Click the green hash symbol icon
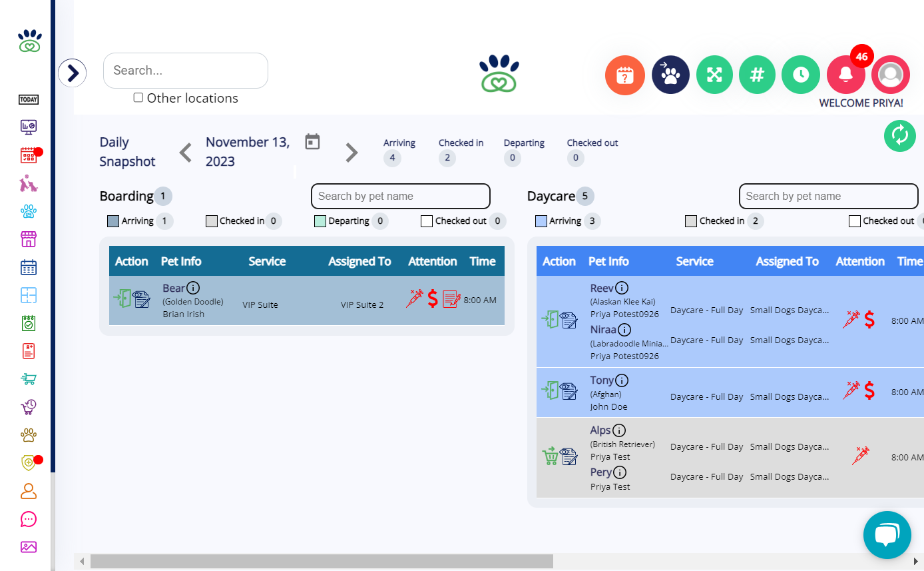This screenshot has height=571, width=924. [757, 75]
